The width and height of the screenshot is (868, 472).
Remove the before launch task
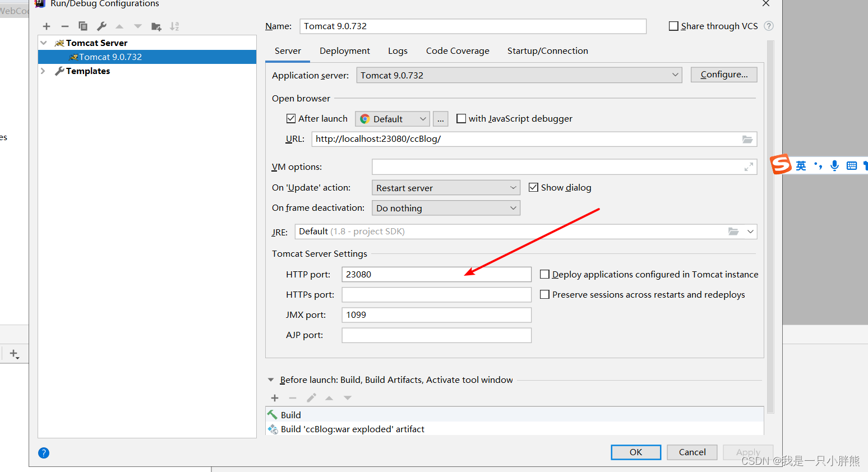pos(293,398)
